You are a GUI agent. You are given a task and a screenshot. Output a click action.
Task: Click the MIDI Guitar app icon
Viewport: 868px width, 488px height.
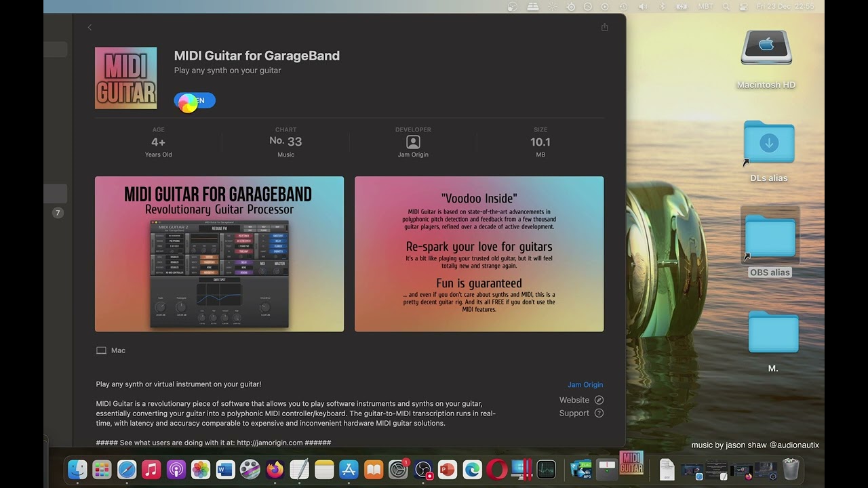click(x=125, y=78)
